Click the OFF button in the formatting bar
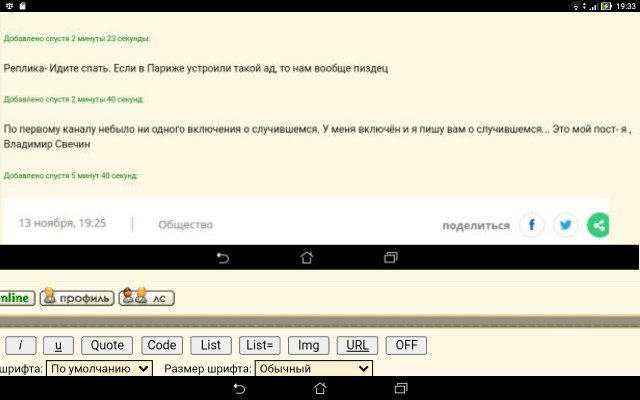 coord(406,345)
